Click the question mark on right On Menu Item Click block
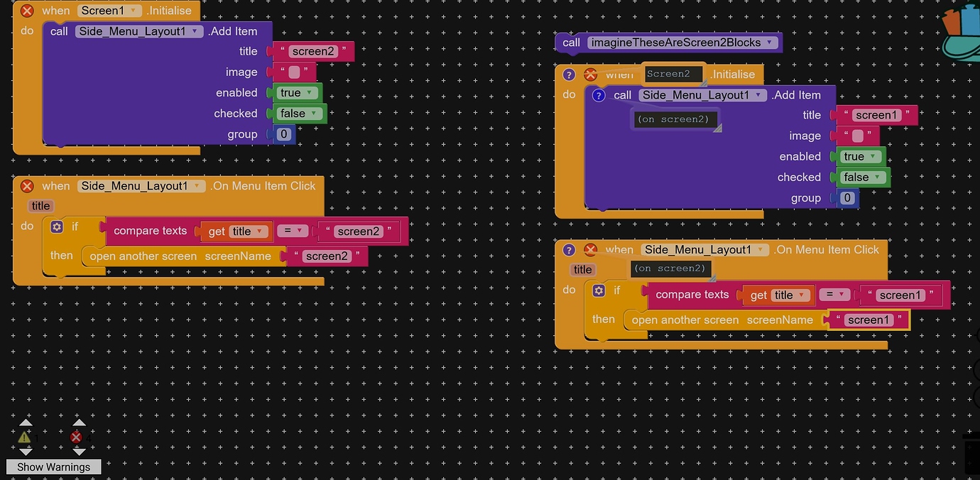980x480 pixels. click(570, 250)
